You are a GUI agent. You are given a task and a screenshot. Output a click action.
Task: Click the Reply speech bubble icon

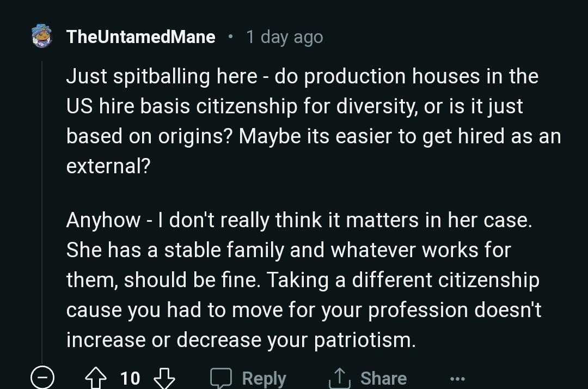(x=221, y=378)
